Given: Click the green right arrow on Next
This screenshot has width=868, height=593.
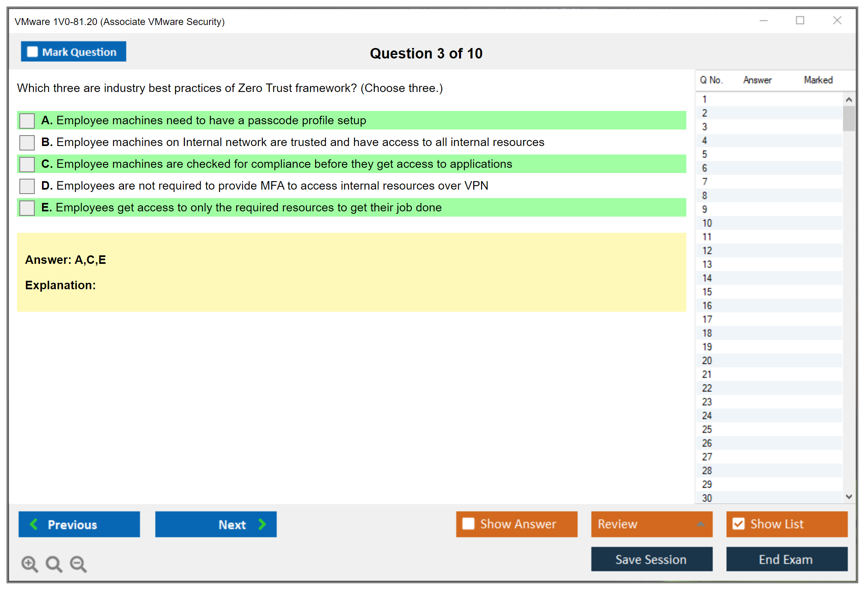Looking at the screenshot, I should pyautogui.click(x=262, y=524).
